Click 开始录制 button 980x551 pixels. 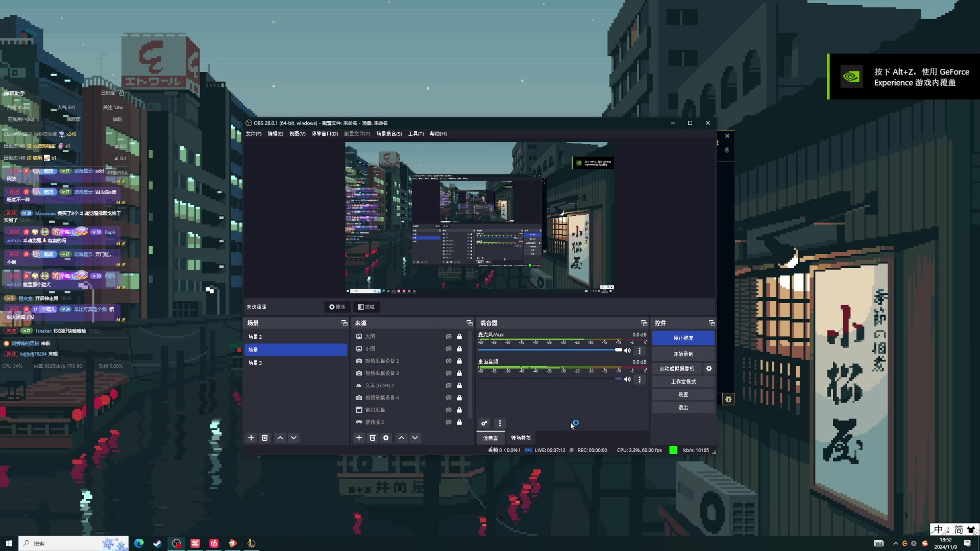pyautogui.click(x=683, y=354)
